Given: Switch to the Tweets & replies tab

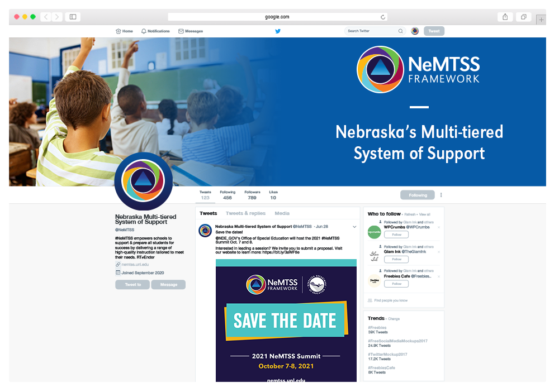Looking at the screenshot, I should pos(246,213).
